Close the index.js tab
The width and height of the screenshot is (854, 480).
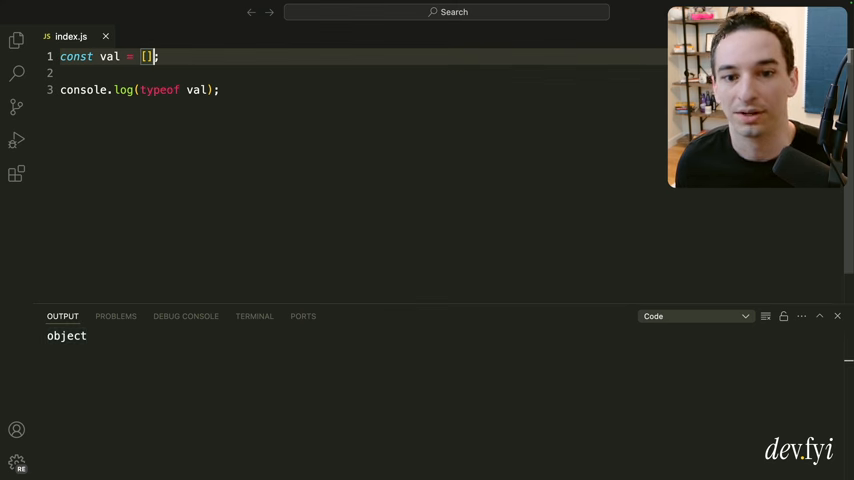coord(106,37)
